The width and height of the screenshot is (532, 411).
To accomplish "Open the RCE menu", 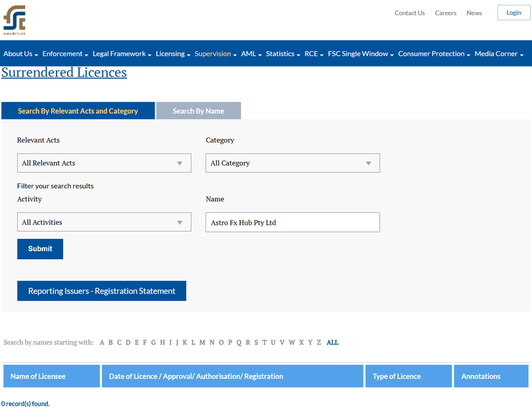I will pyautogui.click(x=314, y=54).
